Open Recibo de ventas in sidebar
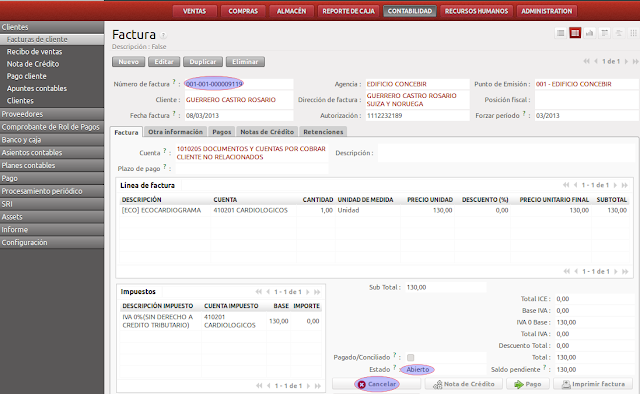The image size is (640, 394). click(x=34, y=51)
